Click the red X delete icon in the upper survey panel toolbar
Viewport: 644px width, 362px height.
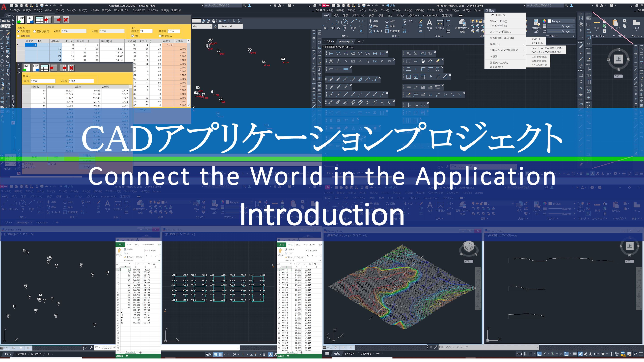[x=66, y=20]
